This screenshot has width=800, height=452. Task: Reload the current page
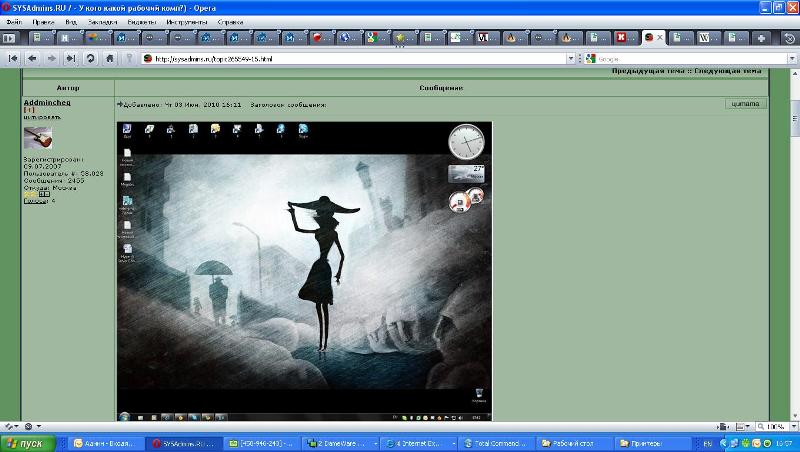tap(90, 59)
